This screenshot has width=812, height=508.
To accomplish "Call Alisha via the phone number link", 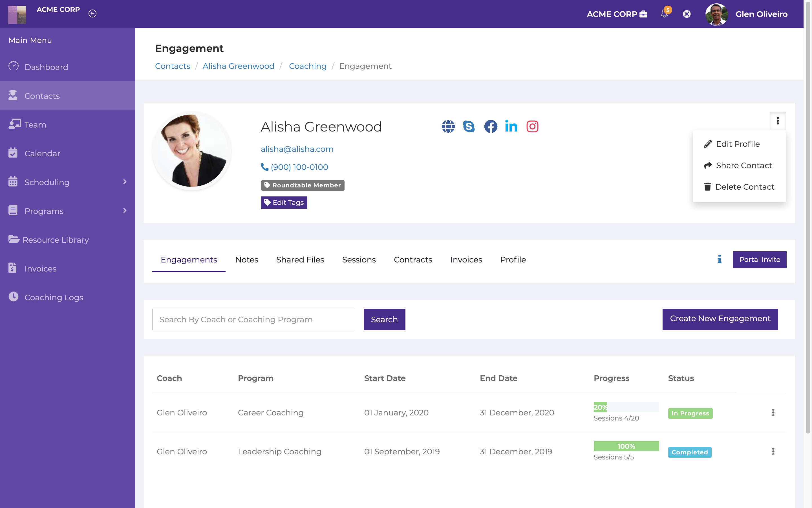I will point(294,167).
